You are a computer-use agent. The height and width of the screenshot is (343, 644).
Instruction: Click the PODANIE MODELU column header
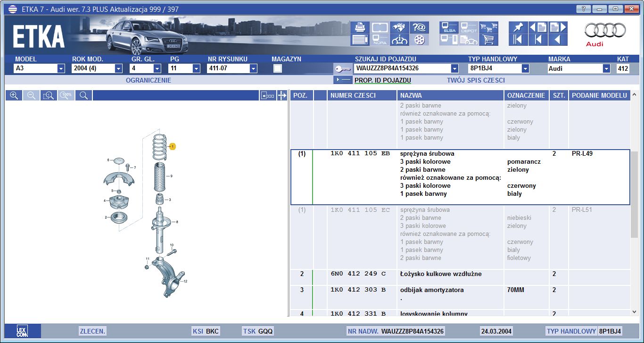(599, 95)
